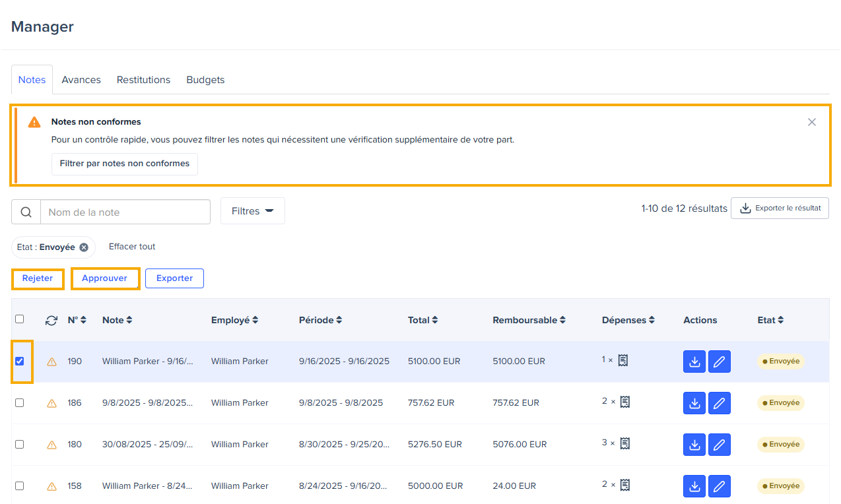Click the warning triangle on note 180

51,445
